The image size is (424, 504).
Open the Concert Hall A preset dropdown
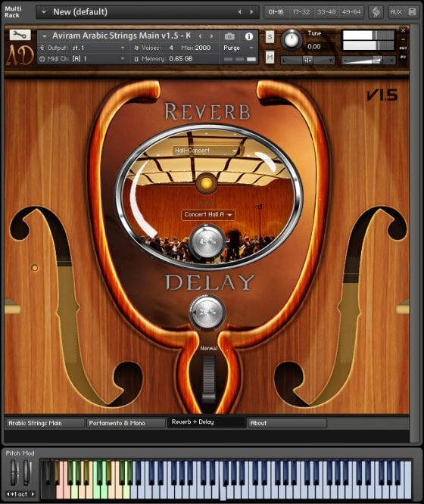[x=207, y=214]
